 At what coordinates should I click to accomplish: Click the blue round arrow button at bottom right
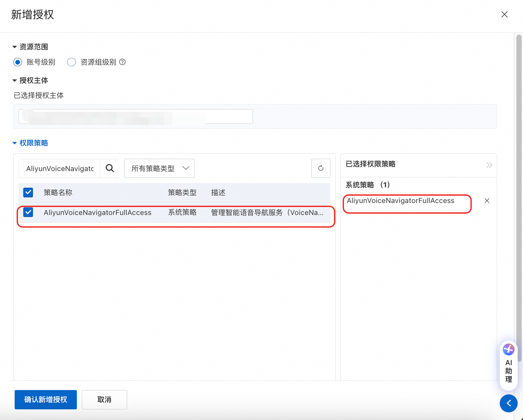click(x=509, y=403)
